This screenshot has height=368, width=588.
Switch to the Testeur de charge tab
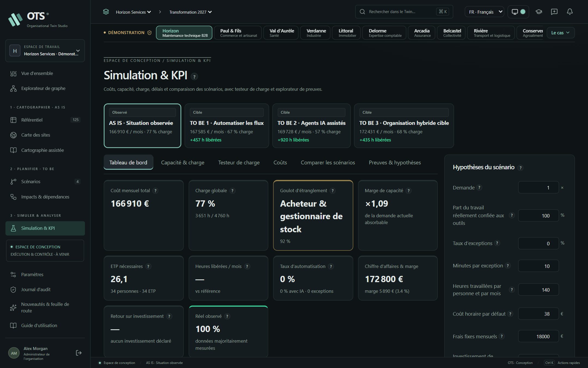tap(239, 163)
